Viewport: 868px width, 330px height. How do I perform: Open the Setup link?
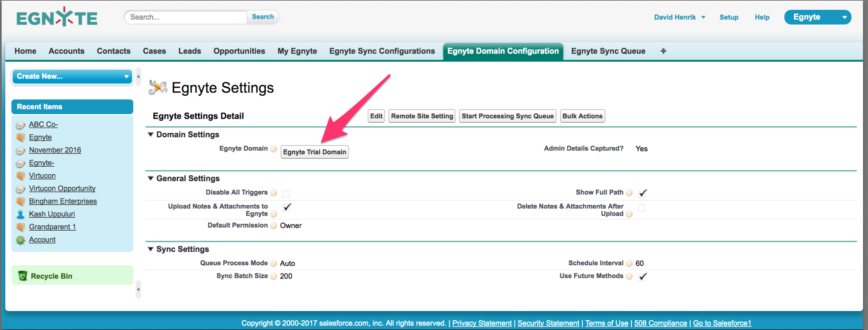click(729, 17)
